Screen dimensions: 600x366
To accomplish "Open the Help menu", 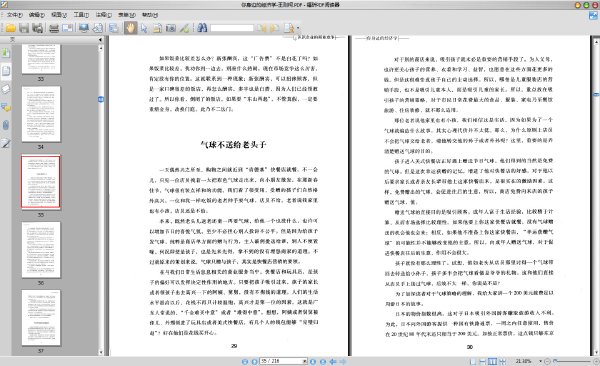I will pos(150,15).
